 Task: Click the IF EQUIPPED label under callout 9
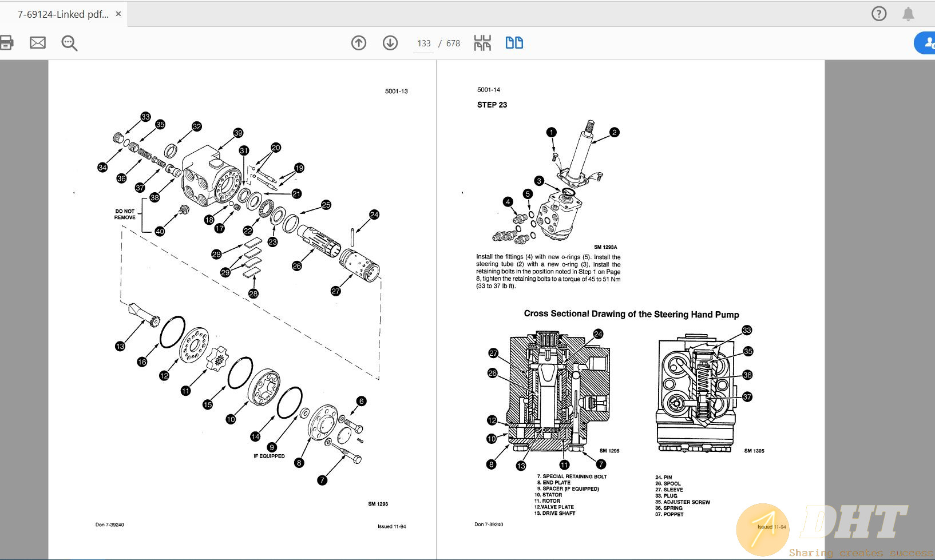[x=269, y=456]
